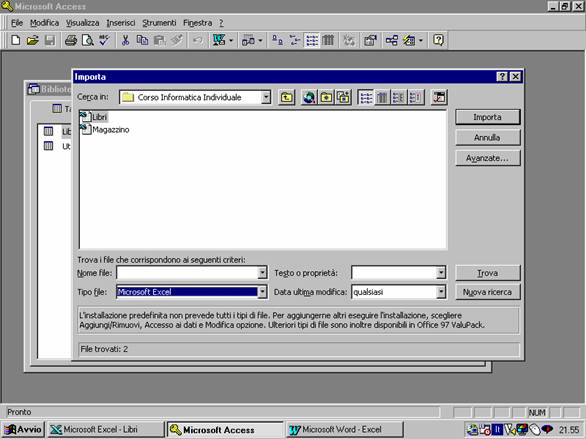Click the Open database folder icon
Image resolution: width=586 pixels, height=439 pixels.
(33, 40)
